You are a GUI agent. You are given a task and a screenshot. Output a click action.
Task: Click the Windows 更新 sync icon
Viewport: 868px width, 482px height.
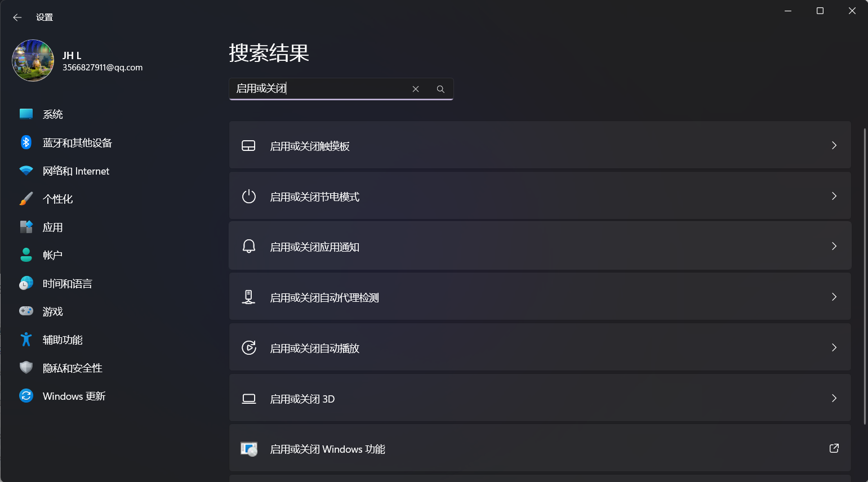(26, 396)
